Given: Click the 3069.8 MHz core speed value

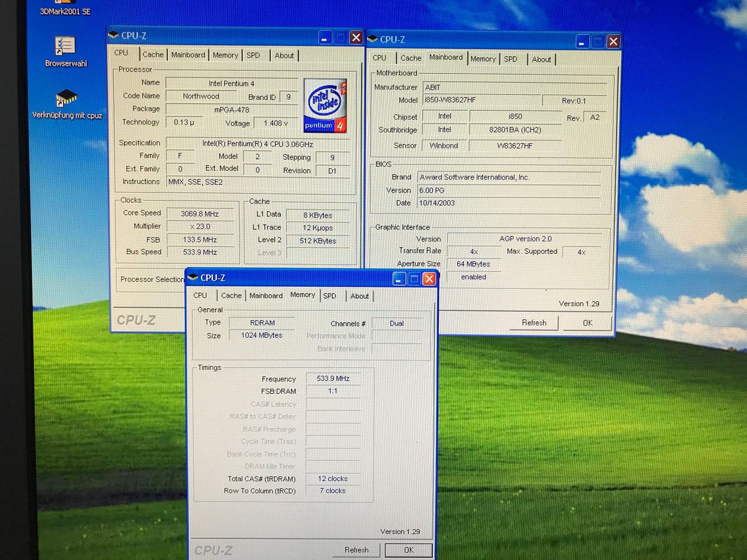Looking at the screenshot, I should click(x=200, y=214).
